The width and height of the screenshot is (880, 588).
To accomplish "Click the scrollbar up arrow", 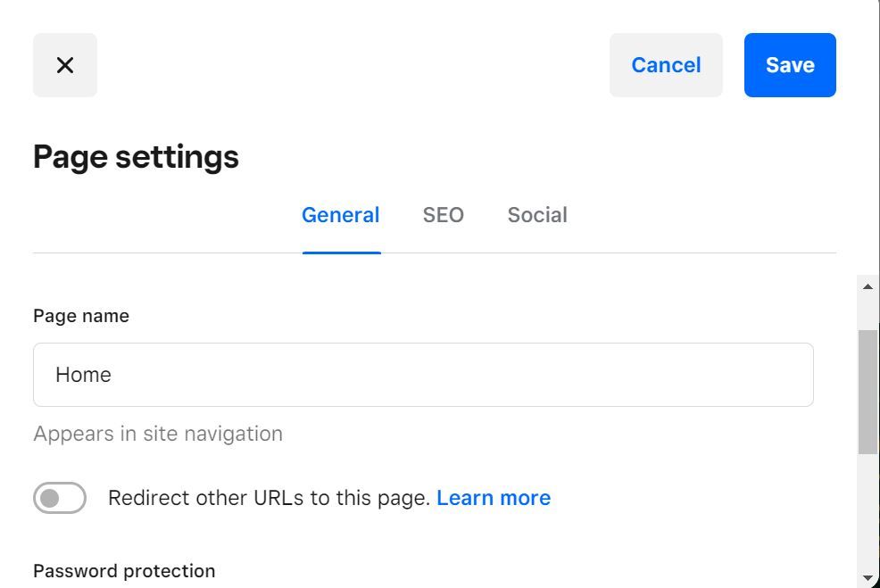I will pos(867,286).
